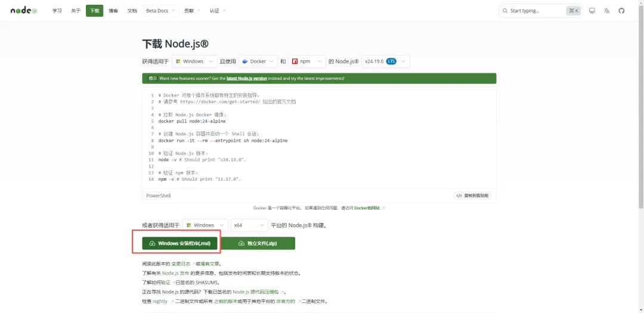Open the 博客 nav item
Viewport: 644px width, 313px height.
(x=113, y=11)
